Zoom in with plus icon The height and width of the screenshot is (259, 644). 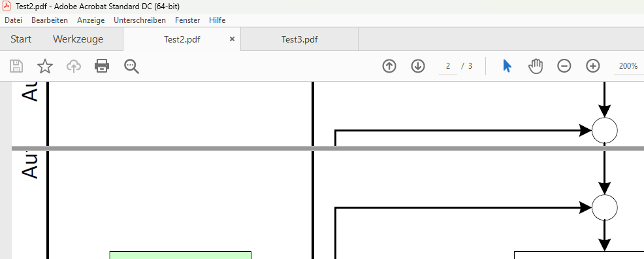click(x=592, y=66)
